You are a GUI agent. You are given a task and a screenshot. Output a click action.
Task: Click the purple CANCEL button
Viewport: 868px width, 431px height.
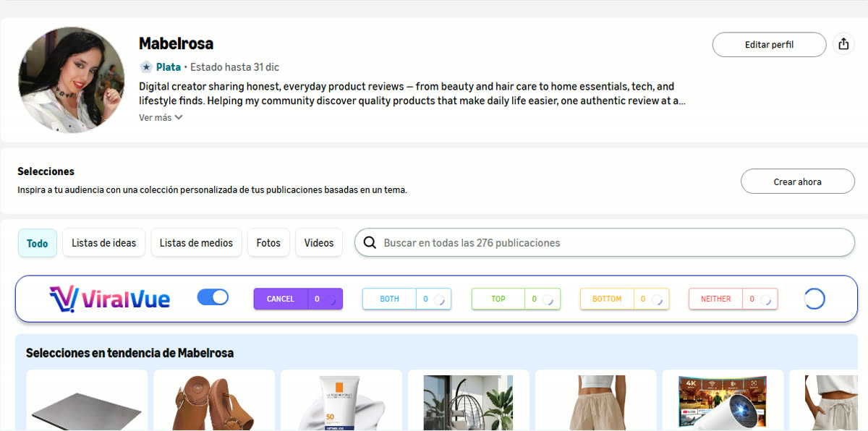[280, 299]
